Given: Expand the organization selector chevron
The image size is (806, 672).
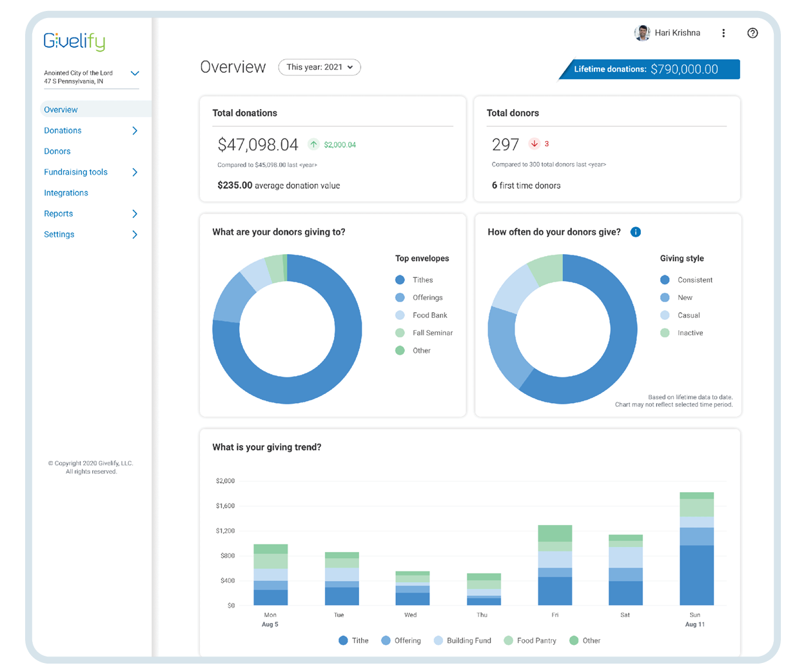Looking at the screenshot, I should pos(135,74).
